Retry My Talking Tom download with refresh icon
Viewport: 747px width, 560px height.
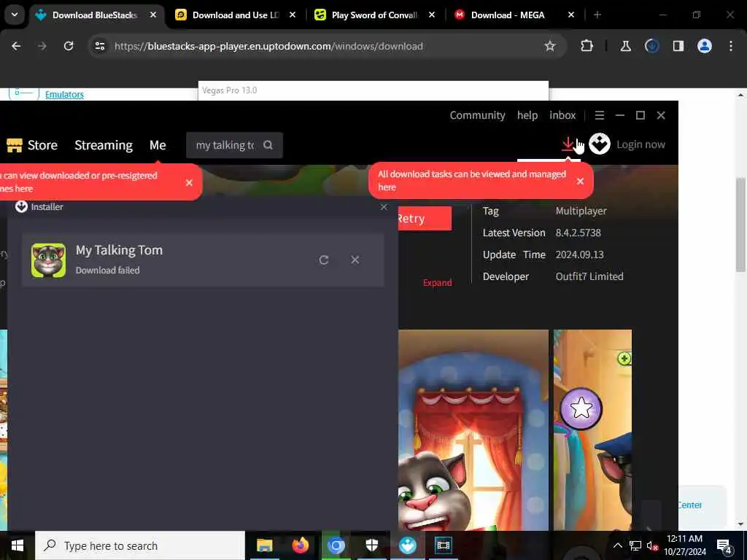point(324,260)
